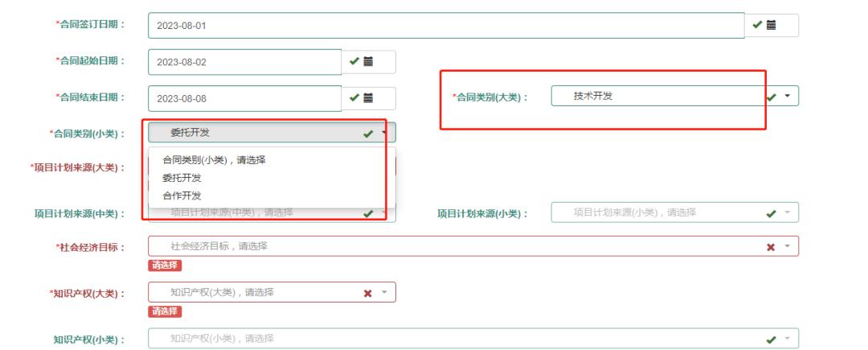The image size is (868, 350).
Task: Click the 请选择 error tag under 知识产权(大类)
Action: point(165,311)
